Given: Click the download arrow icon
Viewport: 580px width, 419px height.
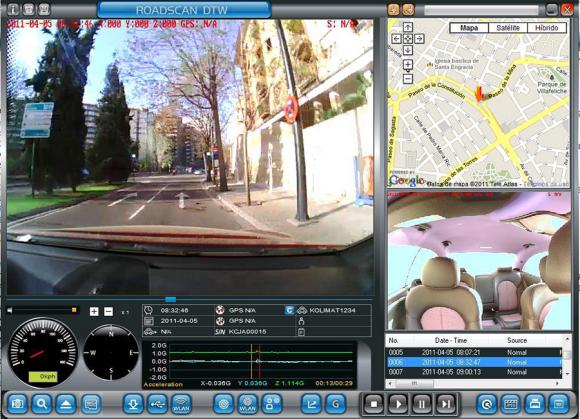Looking at the screenshot, I should point(133,403).
